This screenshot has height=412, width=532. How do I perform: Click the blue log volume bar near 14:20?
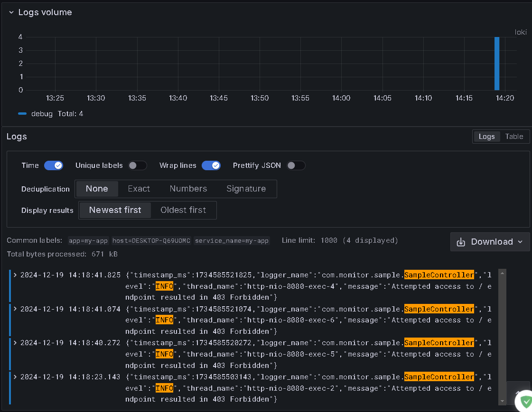tap(497, 64)
